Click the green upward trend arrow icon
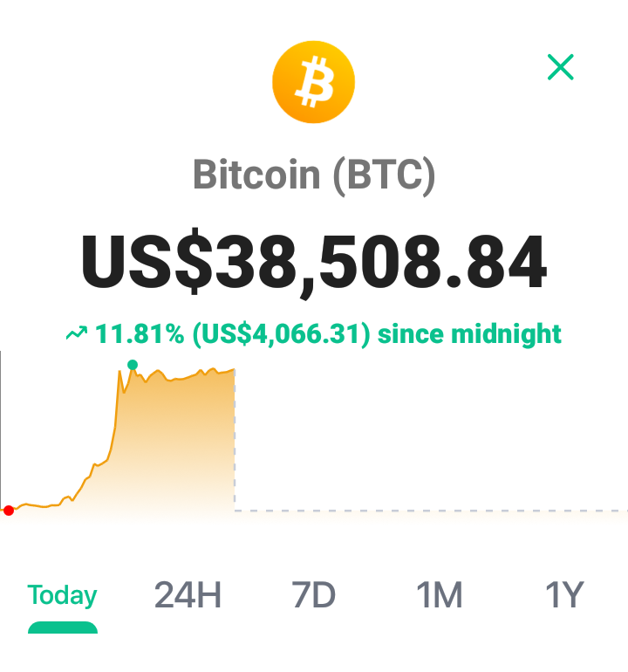This screenshot has height=672, width=628. pos(77,333)
